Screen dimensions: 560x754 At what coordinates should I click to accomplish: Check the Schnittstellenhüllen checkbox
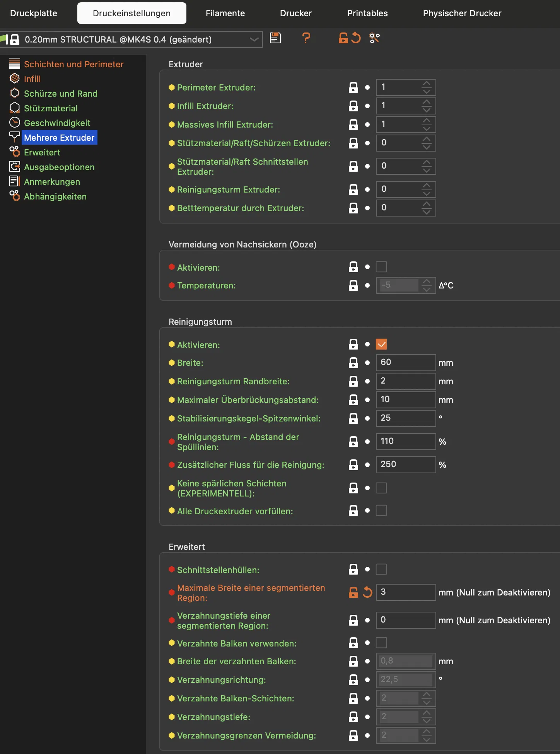pos(381,569)
